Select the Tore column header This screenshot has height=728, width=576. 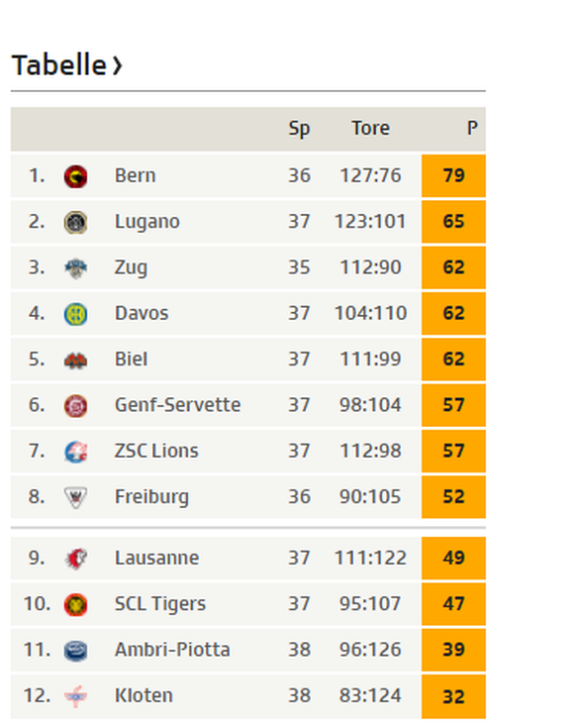coord(370,128)
